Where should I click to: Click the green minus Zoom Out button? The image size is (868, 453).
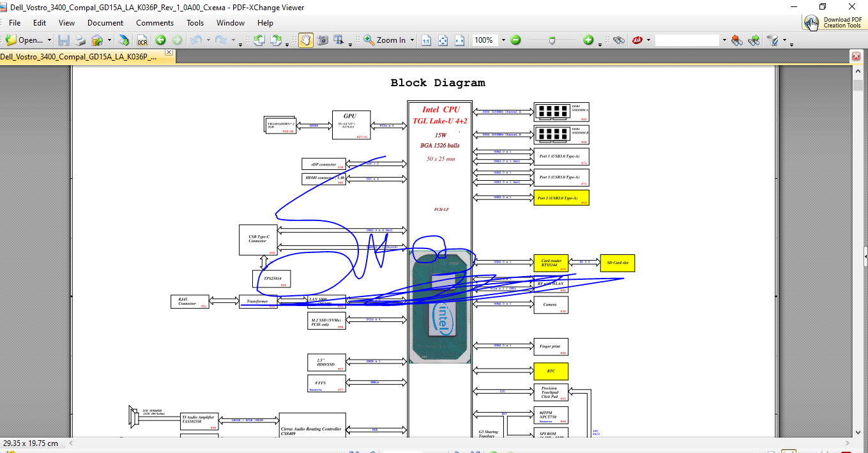pos(515,40)
